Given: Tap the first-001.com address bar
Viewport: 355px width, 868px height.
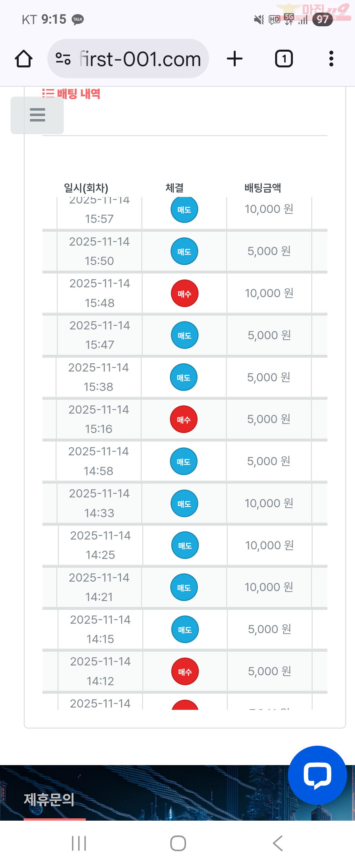Looking at the screenshot, I should [x=140, y=59].
